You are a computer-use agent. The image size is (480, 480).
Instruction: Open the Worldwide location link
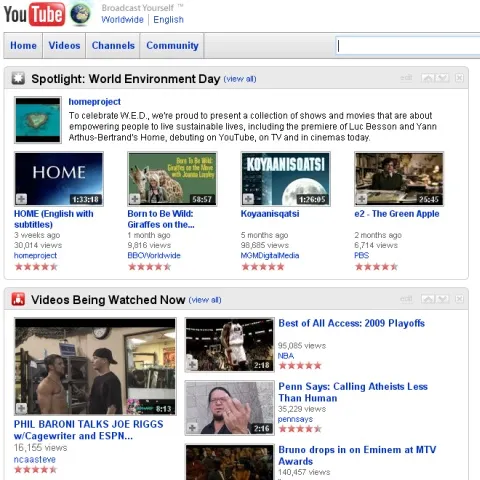click(x=122, y=20)
